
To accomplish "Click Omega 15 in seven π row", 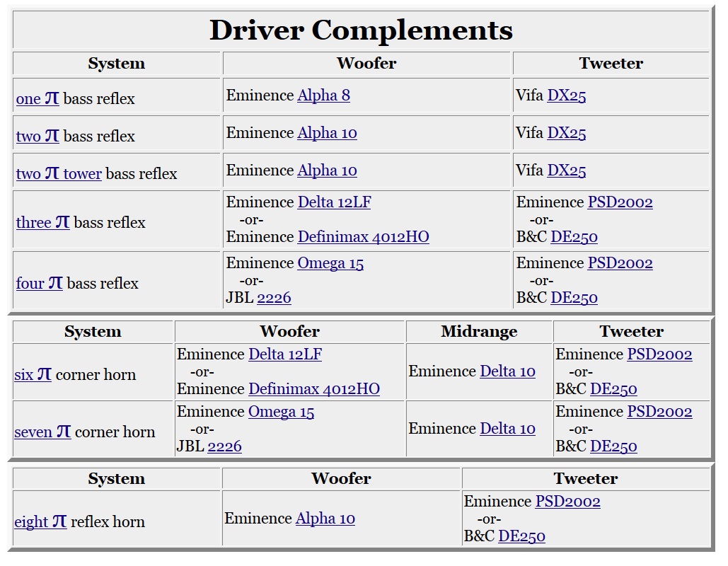I will (282, 412).
